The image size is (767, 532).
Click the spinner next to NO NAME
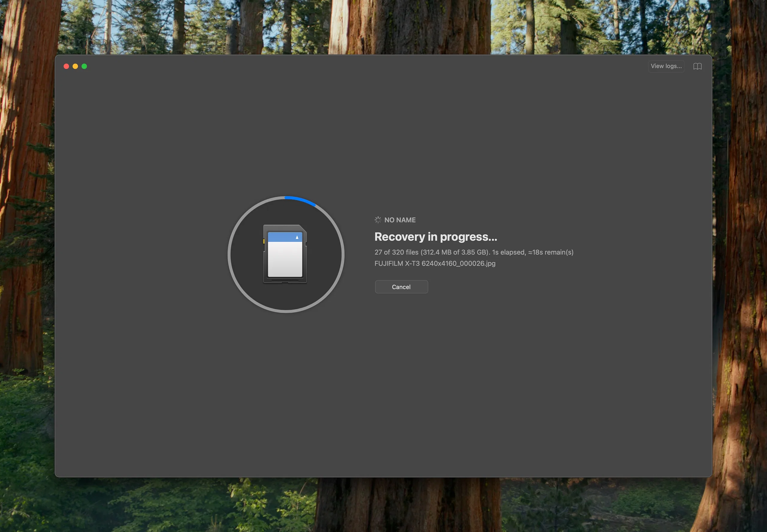pos(378,220)
